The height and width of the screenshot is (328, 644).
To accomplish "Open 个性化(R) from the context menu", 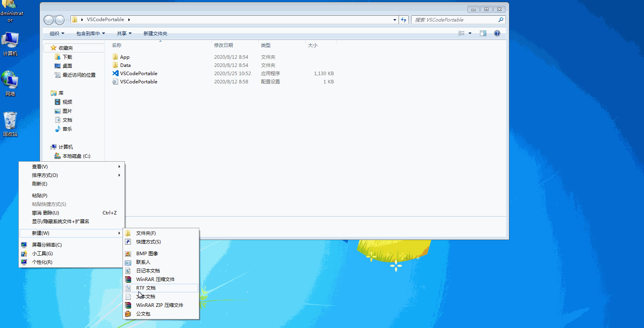I will pyautogui.click(x=72, y=262).
